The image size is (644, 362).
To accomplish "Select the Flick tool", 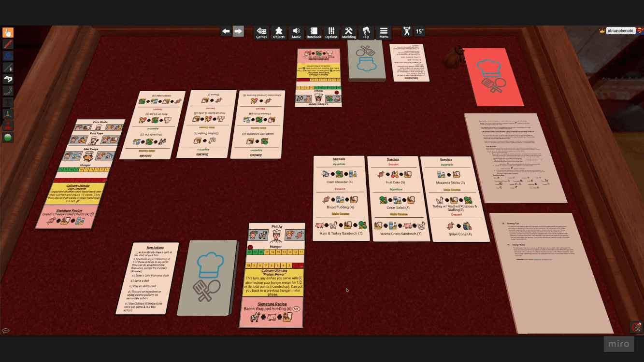I will (x=7, y=79).
